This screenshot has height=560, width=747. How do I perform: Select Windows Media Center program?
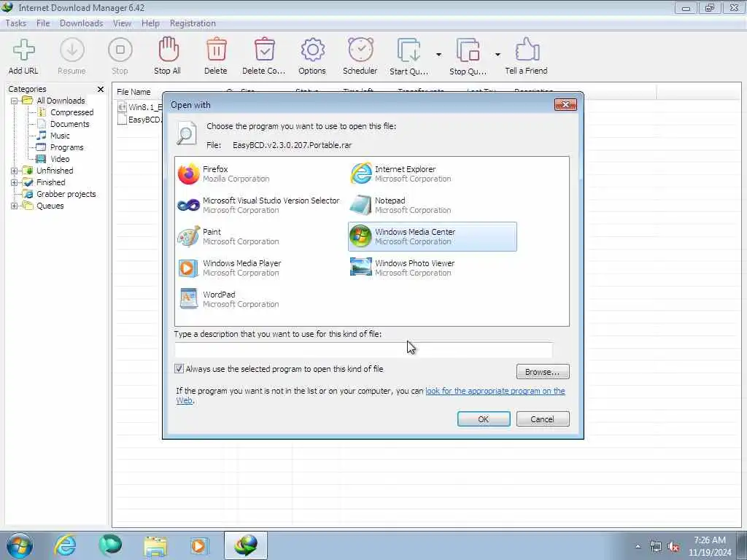click(x=432, y=237)
